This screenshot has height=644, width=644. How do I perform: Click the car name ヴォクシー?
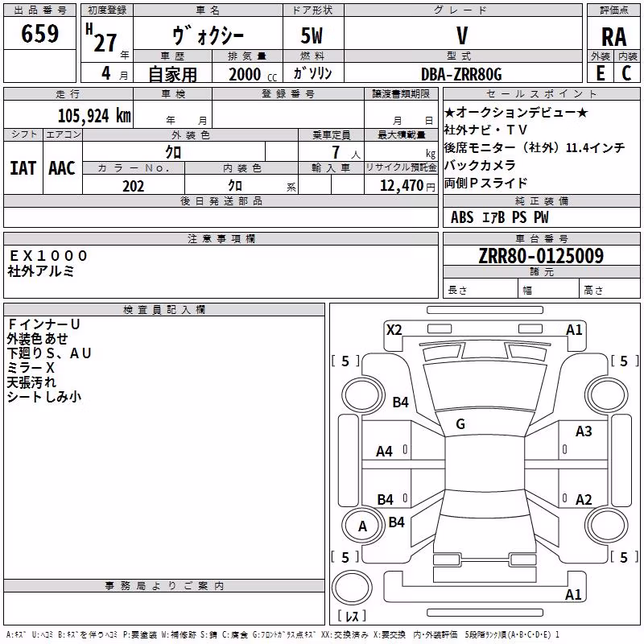click(x=208, y=35)
